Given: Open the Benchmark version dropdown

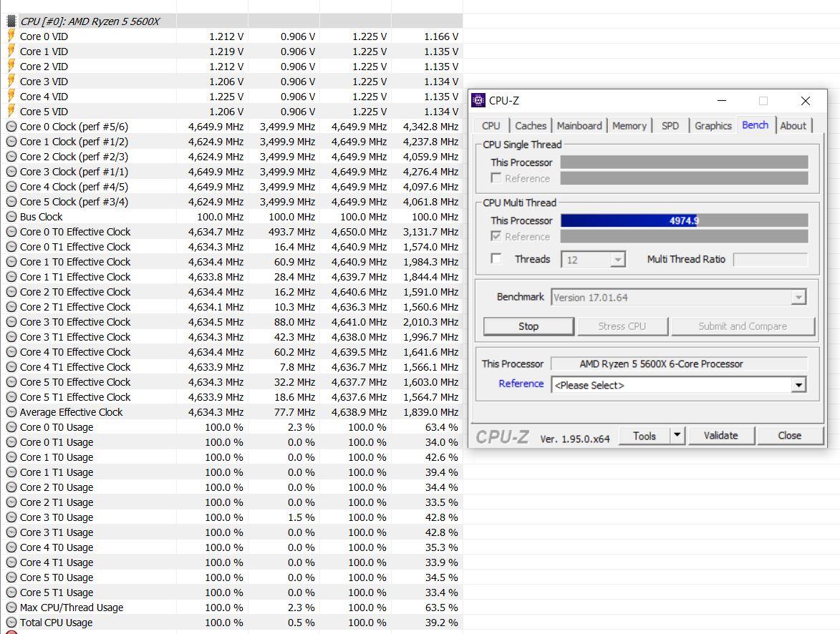Looking at the screenshot, I should click(x=678, y=297).
